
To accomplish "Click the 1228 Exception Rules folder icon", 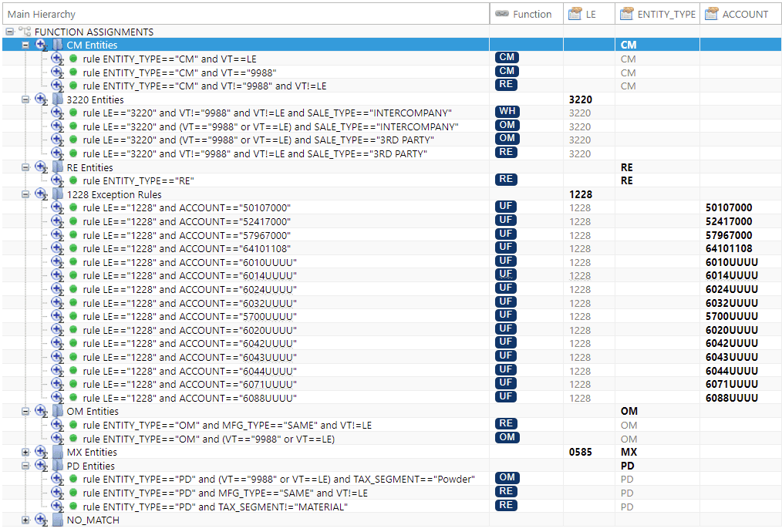I will coord(58,194).
